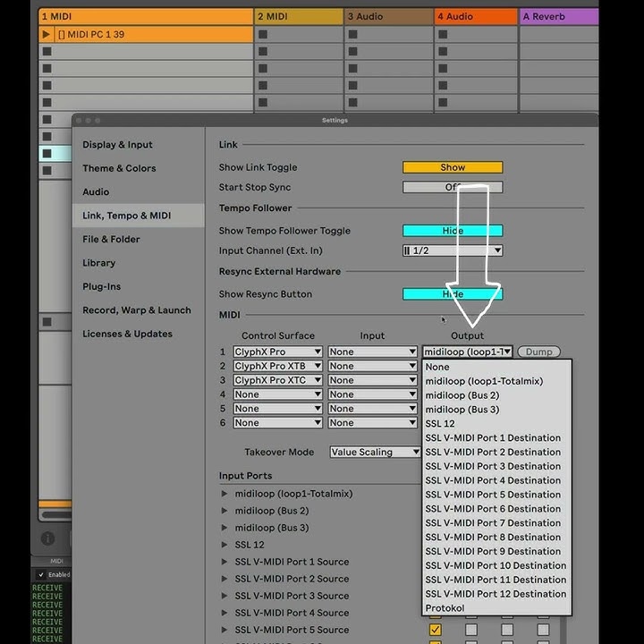Choose midiloop (Bus 2) in Output list
The width and height of the screenshot is (644, 644).
click(x=496, y=395)
